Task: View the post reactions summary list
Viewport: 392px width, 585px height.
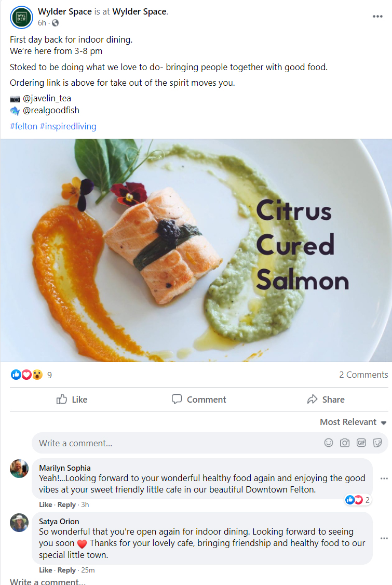Action: tap(31, 375)
